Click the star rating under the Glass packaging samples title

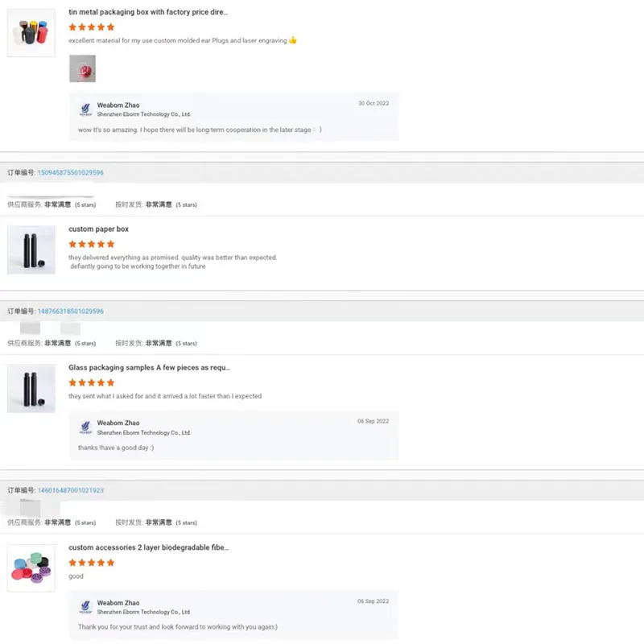tap(92, 382)
